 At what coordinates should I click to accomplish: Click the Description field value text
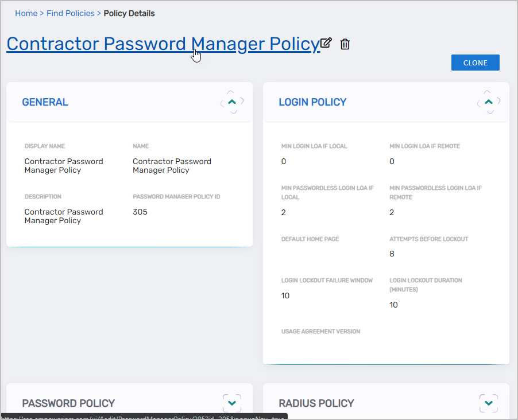(x=63, y=216)
